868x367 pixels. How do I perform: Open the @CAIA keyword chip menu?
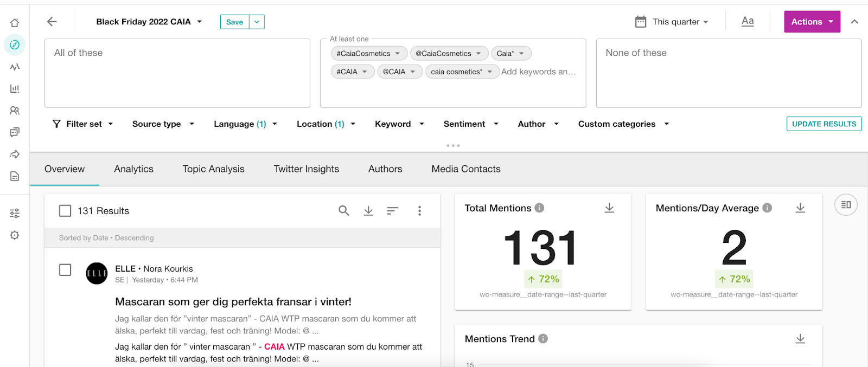point(413,72)
